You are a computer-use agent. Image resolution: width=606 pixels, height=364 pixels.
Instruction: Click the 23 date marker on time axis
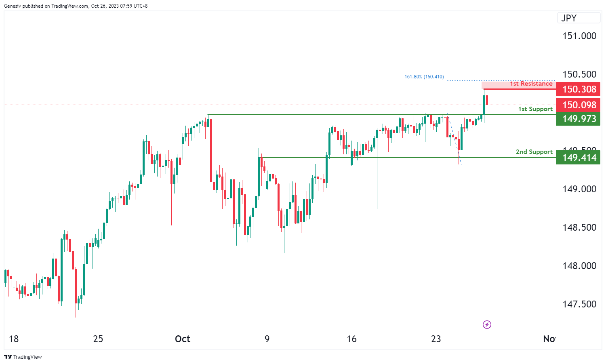436,339
